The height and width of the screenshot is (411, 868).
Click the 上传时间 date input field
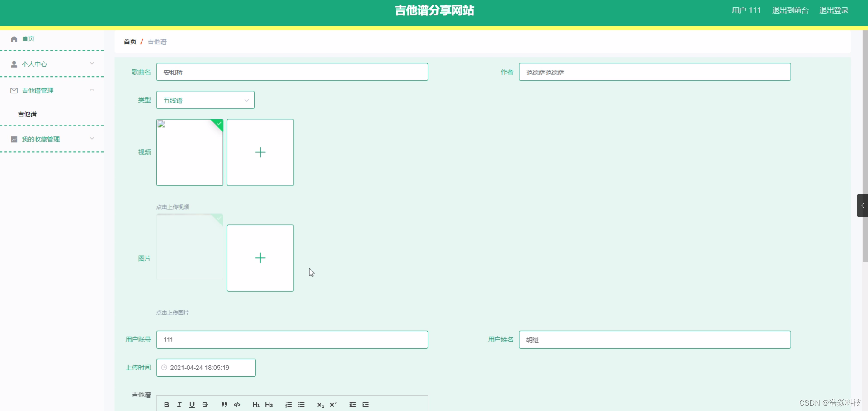click(x=206, y=367)
